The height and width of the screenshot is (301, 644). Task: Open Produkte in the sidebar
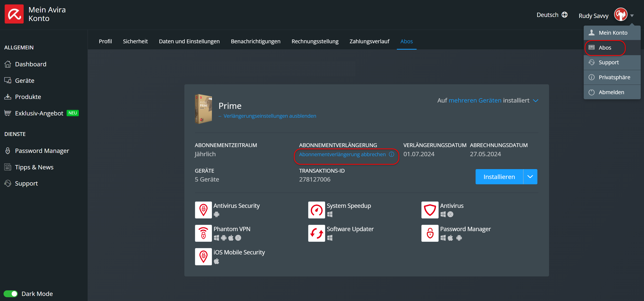tap(28, 97)
